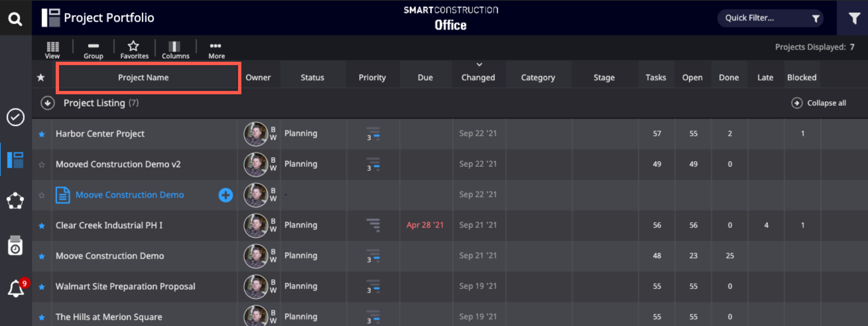Open Walmart Site Preparation Proposal
868x326 pixels.
tap(125, 286)
